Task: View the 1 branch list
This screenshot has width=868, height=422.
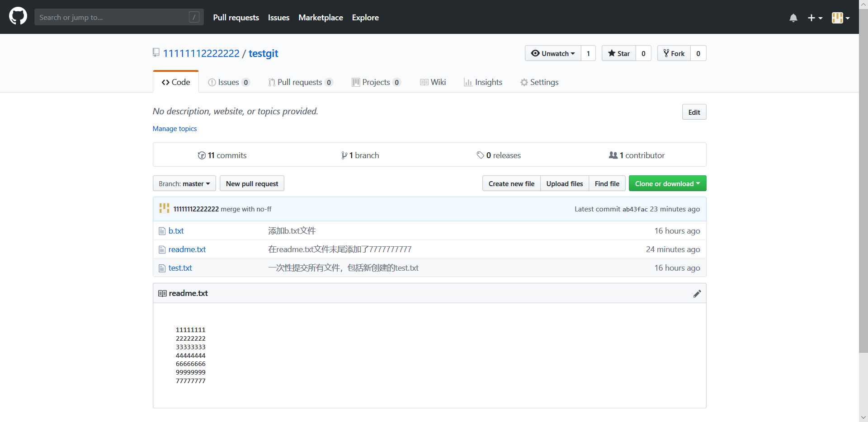Action: [360, 155]
